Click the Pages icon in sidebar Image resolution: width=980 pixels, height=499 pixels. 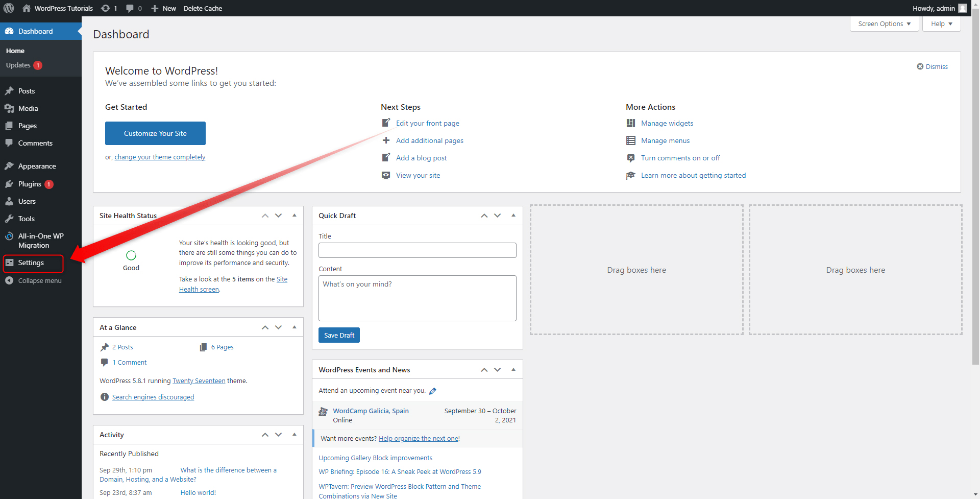click(x=9, y=126)
